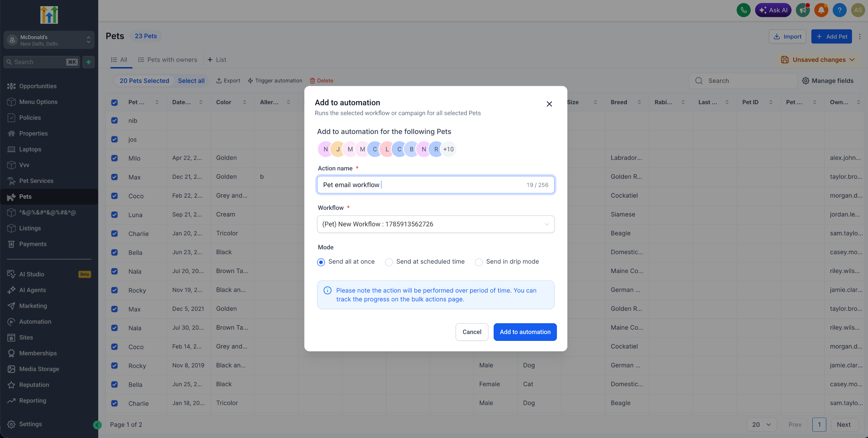
Task: Click the Ask AI button
Action: (773, 10)
